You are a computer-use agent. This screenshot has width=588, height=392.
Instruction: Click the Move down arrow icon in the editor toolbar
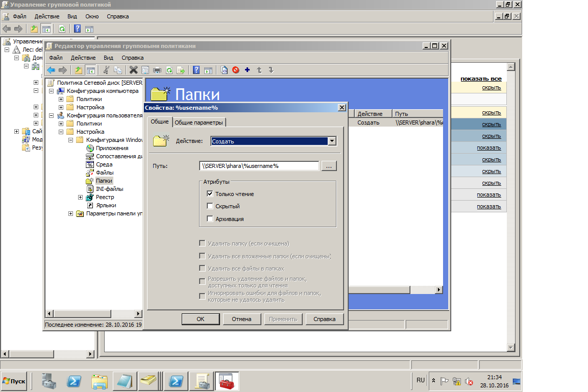tap(271, 70)
